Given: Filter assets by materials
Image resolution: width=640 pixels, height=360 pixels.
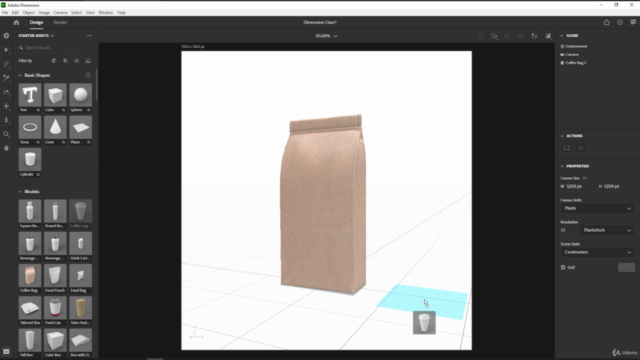Looking at the screenshot, I should click(x=65, y=61).
